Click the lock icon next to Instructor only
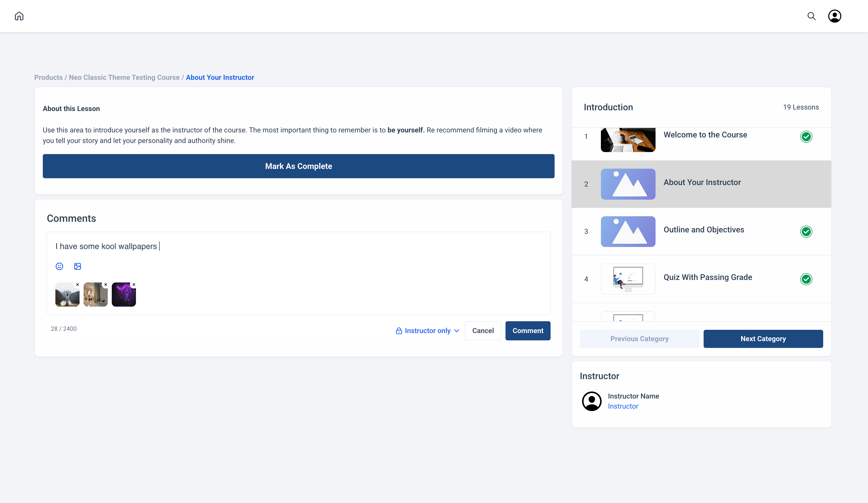This screenshot has height=503, width=868. [399, 331]
